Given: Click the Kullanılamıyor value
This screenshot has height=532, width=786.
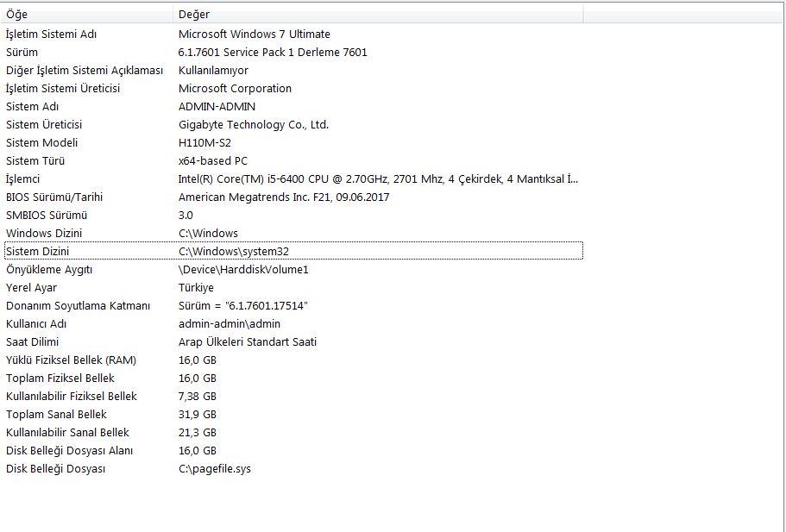Looking at the screenshot, I should pos(214,70).
